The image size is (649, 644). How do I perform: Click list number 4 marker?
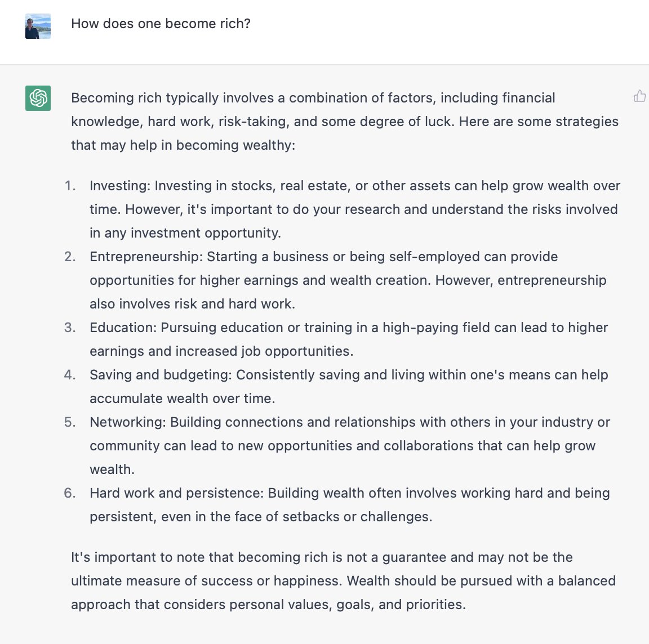70,375
